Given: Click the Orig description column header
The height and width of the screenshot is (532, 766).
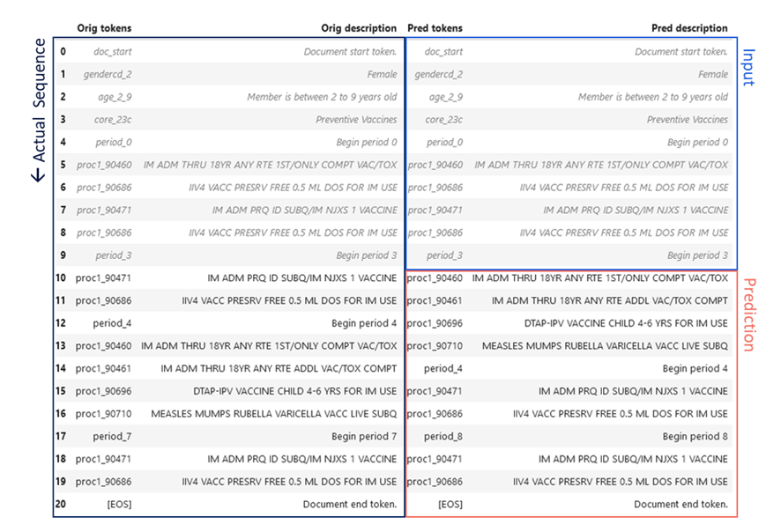Looking at the screenshot, I should (x=357, y=28).
